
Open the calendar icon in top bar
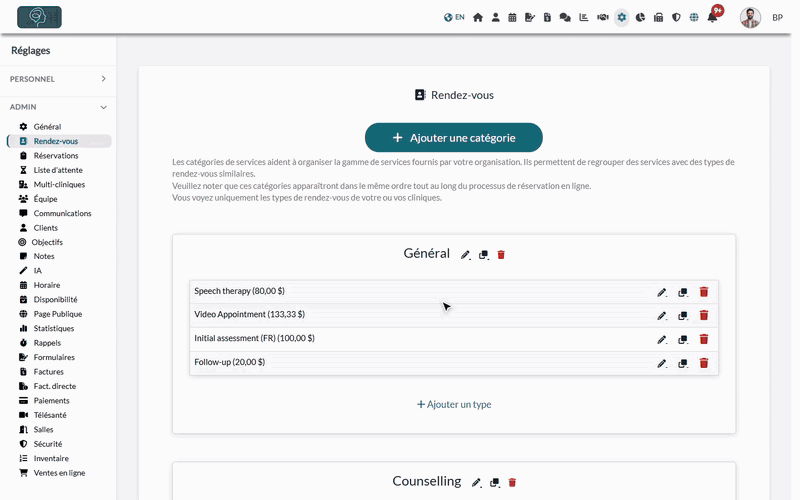tap(512, 17)
